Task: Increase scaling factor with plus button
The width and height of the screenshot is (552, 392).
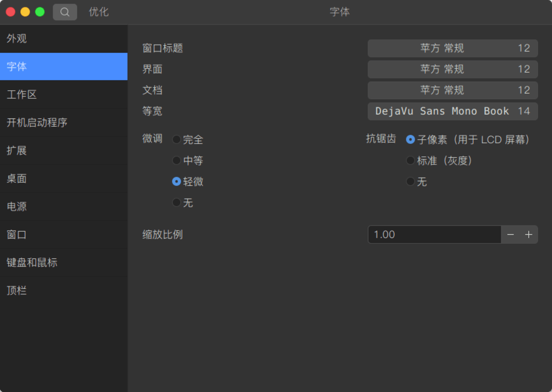Action: coord(529,234)
